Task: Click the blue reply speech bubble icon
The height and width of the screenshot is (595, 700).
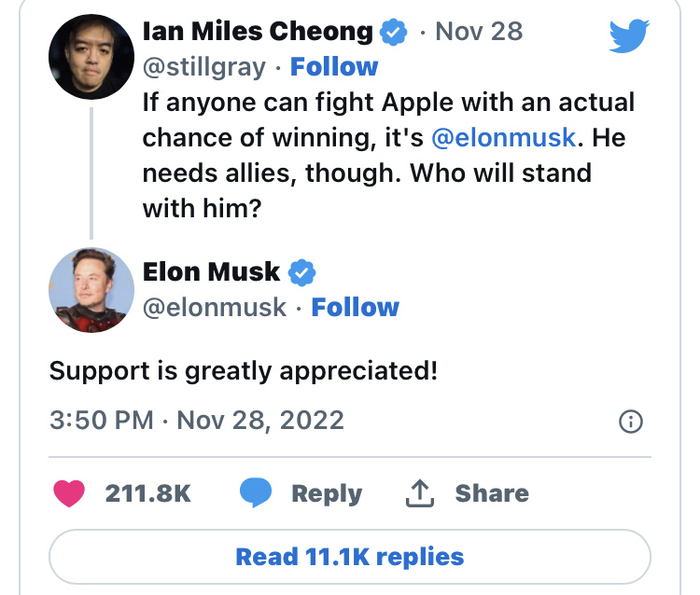Action: (x=256, y=493)
